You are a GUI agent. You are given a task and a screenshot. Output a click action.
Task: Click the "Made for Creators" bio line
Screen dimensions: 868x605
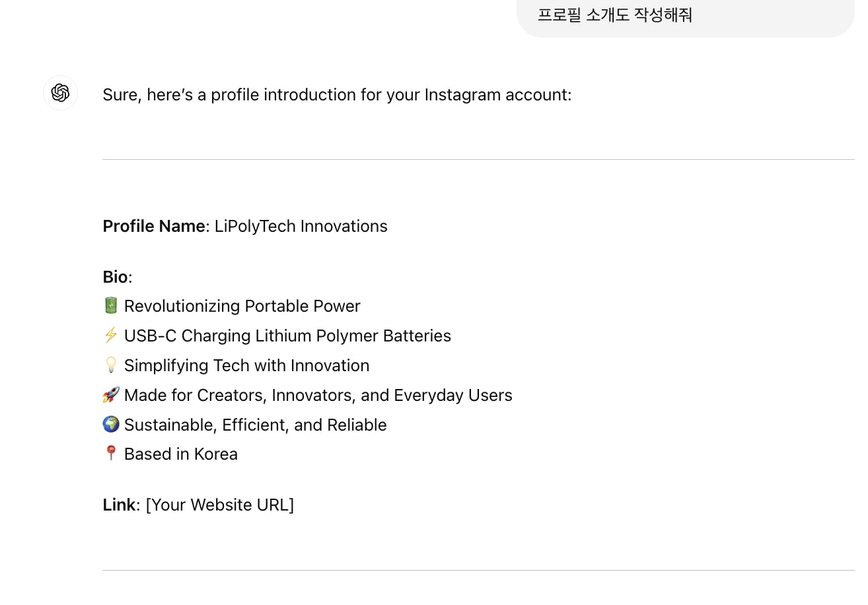tap(318, 395)
